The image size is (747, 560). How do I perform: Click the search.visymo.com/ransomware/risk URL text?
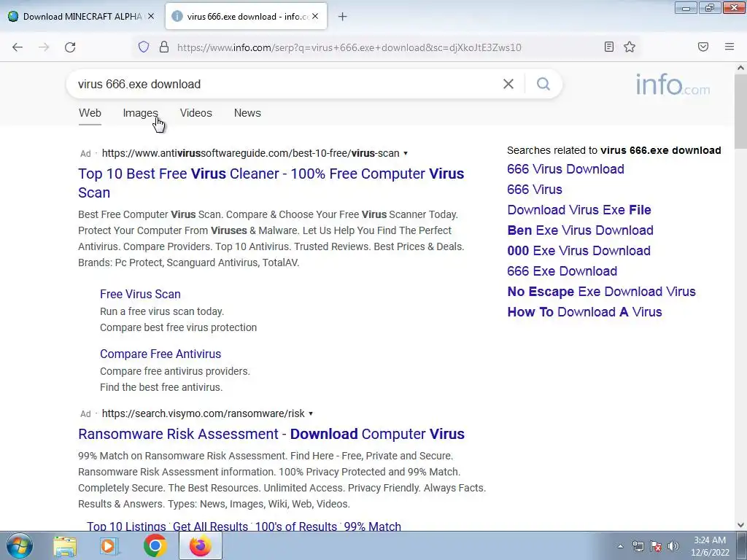coord(203,413)
